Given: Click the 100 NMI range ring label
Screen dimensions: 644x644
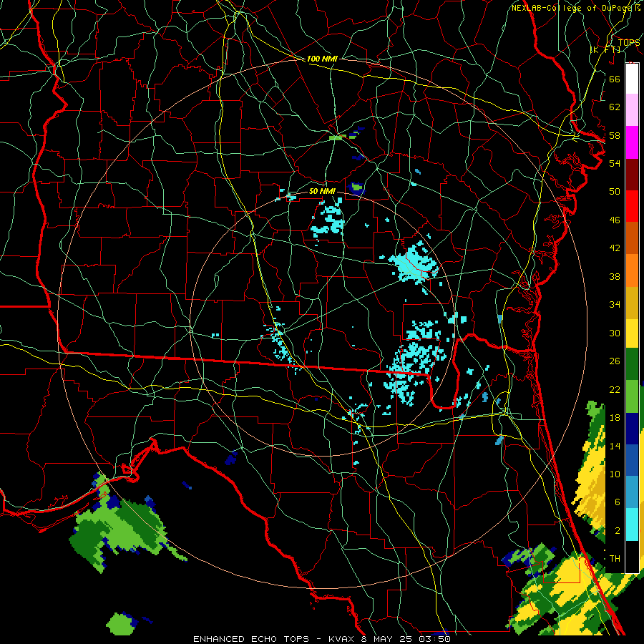Looking at the screenshot, I should point(322,59).
